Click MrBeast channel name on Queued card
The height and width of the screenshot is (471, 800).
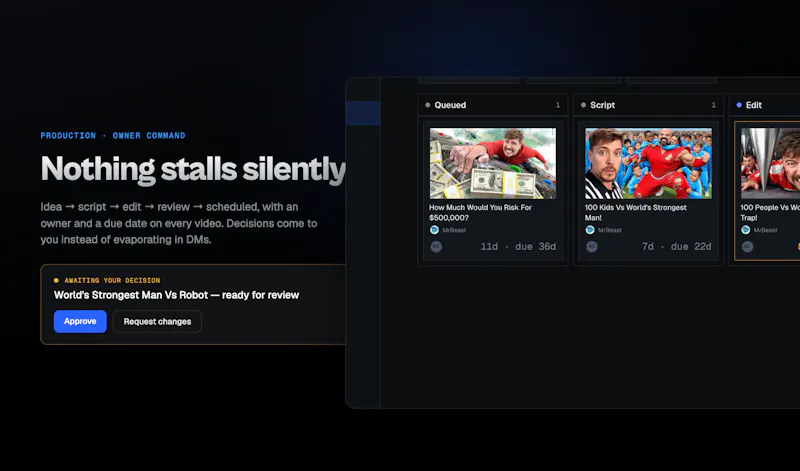coord(454,230)
